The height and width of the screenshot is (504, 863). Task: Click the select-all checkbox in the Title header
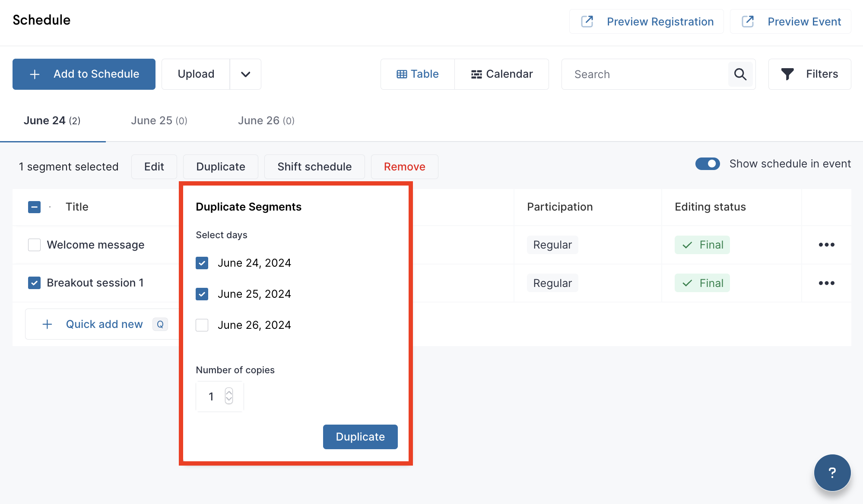tap(34, 207)
